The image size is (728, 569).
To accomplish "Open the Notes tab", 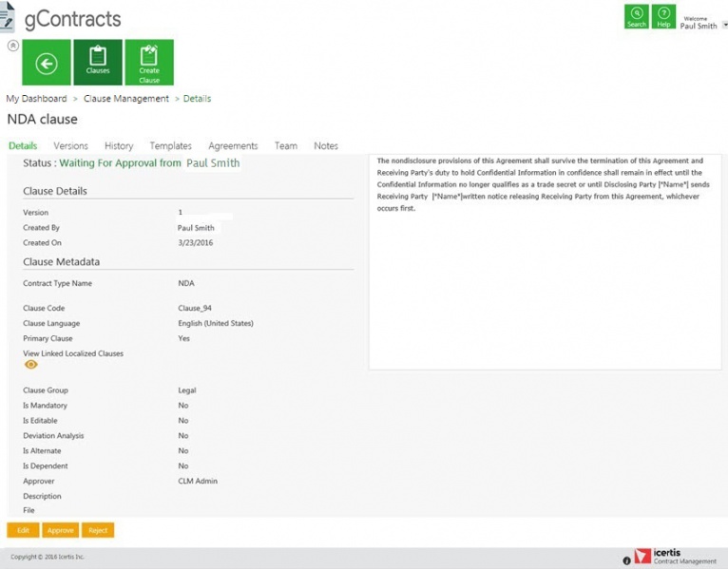I will [326, 145].
